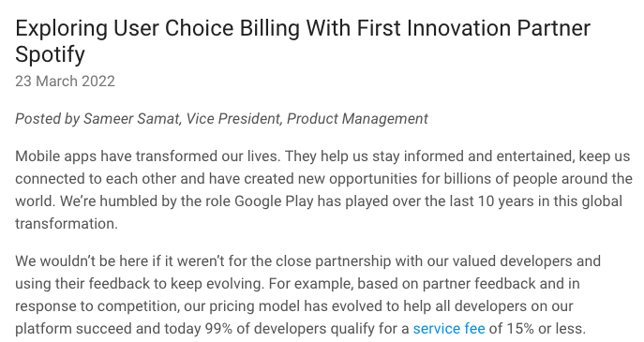The width and height of the screenshot is (644, 342).
Task: Click the word 'Spotify' in the headline
Action: click(50, 54)
